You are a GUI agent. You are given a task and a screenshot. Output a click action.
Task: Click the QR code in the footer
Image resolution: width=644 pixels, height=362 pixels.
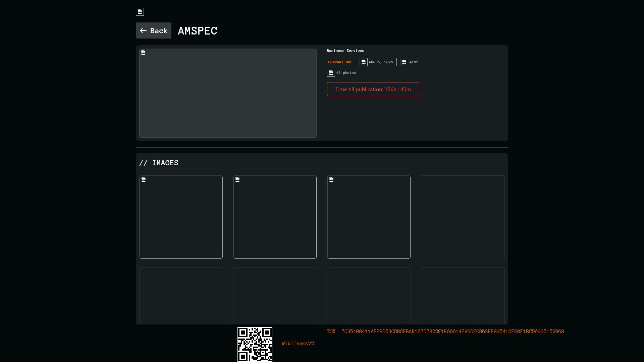click(255, 345)
